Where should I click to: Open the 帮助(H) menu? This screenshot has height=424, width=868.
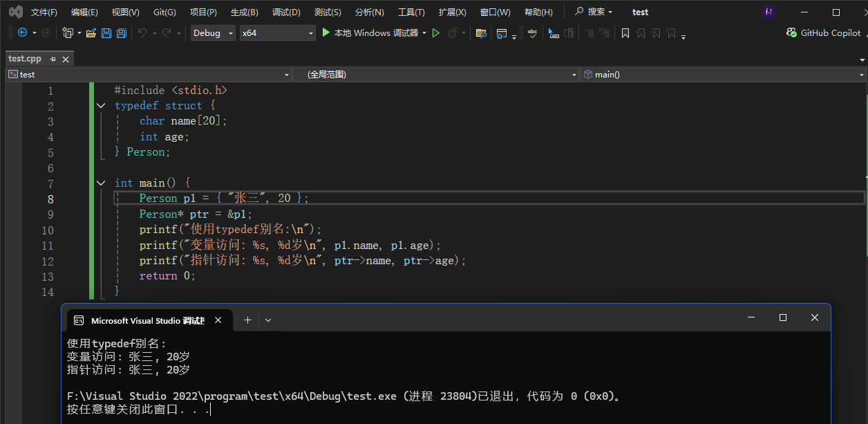pos(538,12)
